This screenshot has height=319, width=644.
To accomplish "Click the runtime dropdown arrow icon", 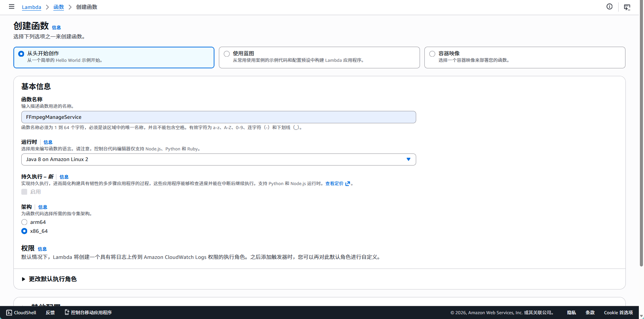I will (408, 159).
